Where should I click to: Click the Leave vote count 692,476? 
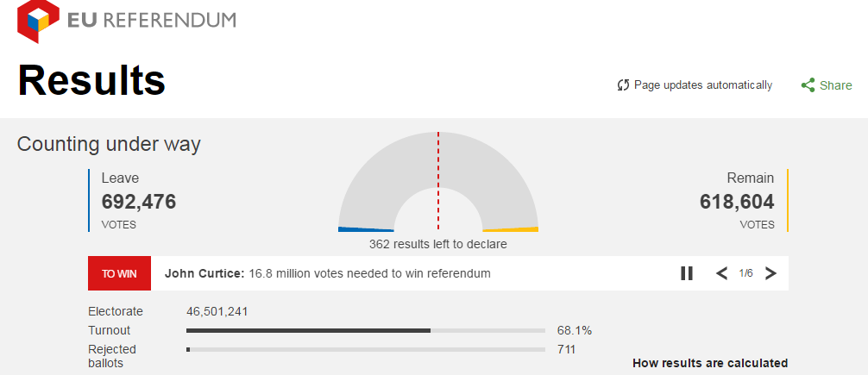pyautogui.click(x=139, y=203)
